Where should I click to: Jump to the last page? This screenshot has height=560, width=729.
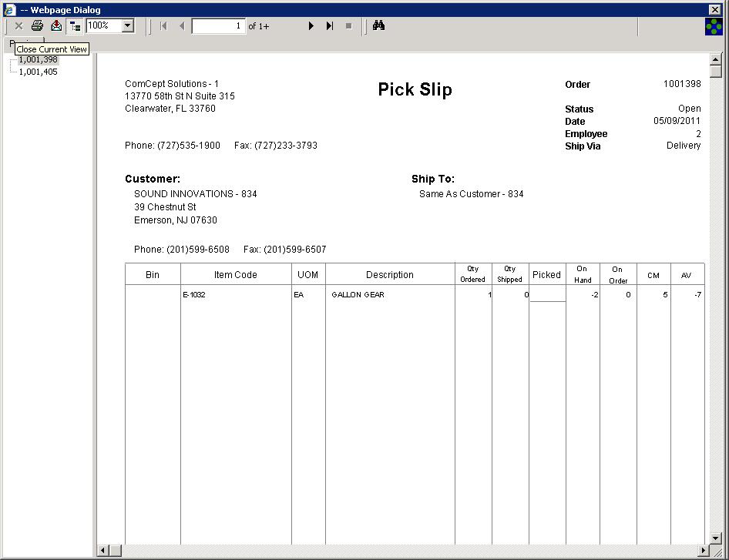tap(330, 26)
